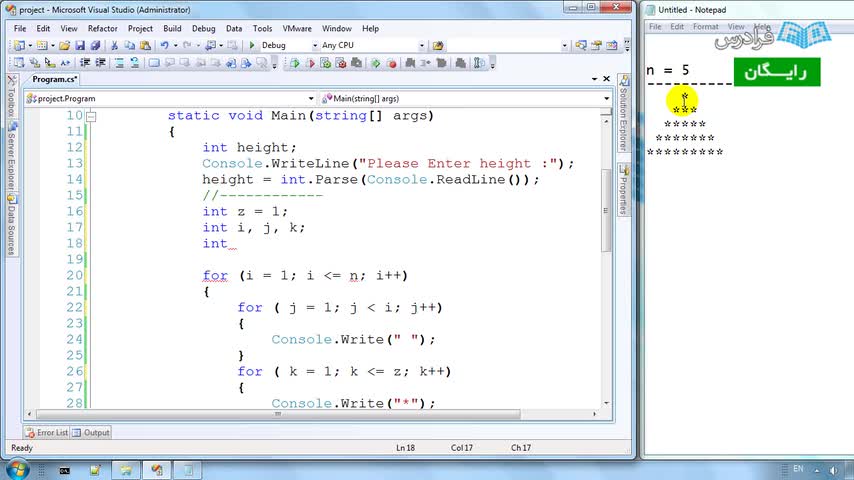
Task: Undo the last edit with the blue arrow
Action: (x=164, y=46)
